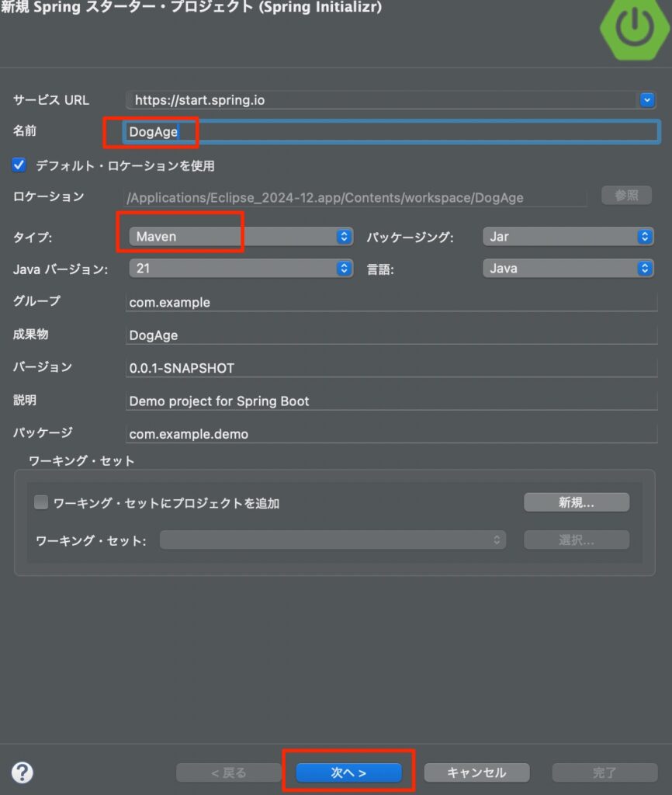Click the サービス URL text field

coord(380,99)
